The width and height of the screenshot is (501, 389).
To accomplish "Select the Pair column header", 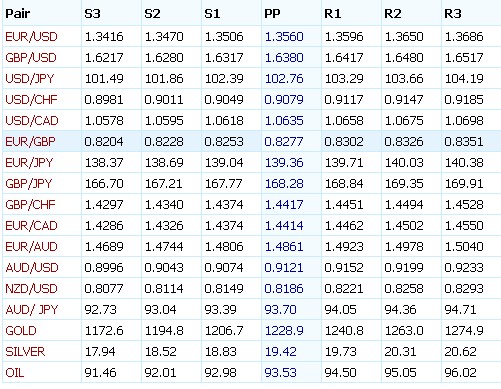I will (x=18, y=14).
